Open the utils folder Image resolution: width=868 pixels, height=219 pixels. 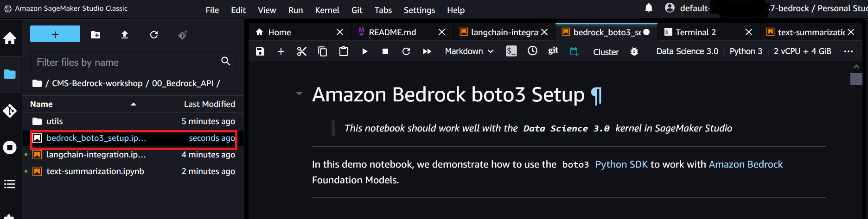tap(134, 121)
